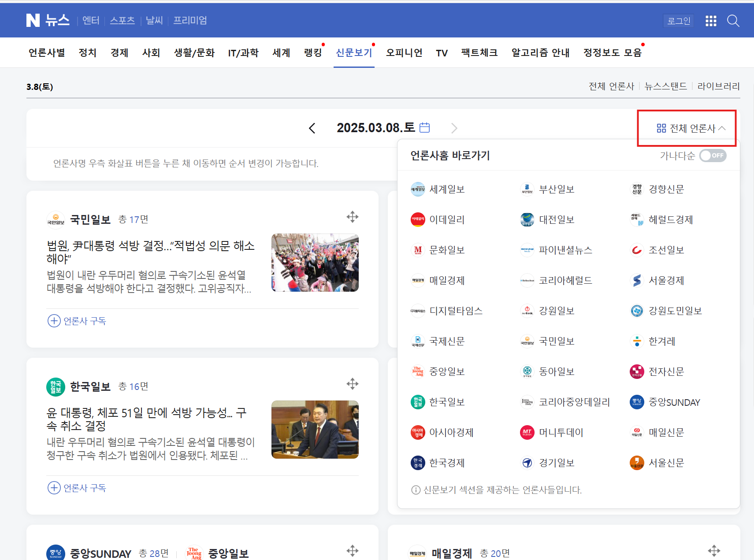The height and width of the screenshot is (560, 754).
Task: Open the IT/과학 section
Action: pos(243,53)
